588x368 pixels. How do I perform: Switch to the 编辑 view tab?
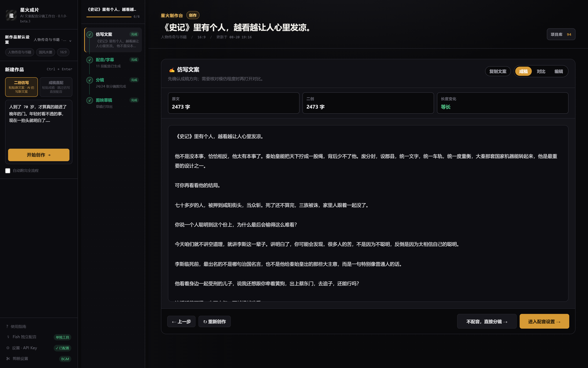coord(559,72)
